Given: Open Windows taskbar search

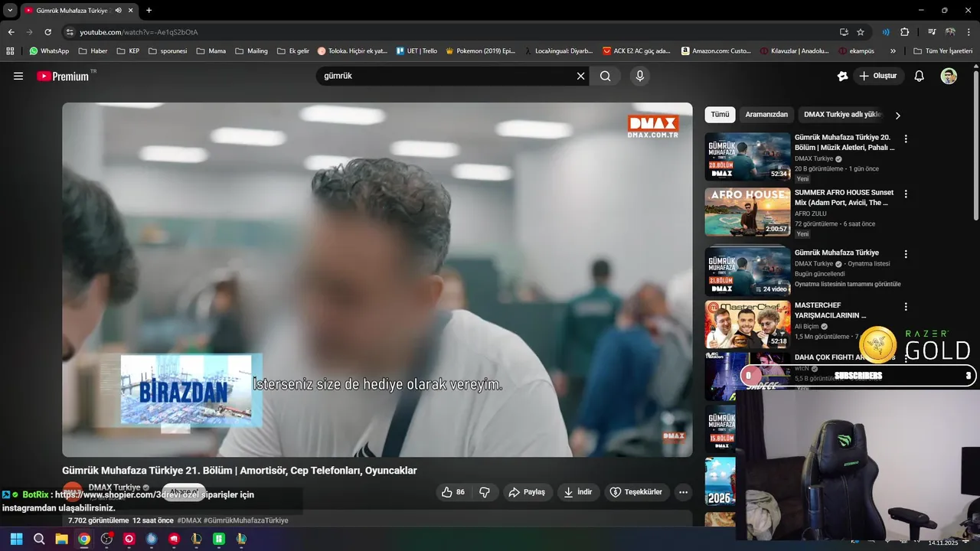Looking at the screenshot, I should pos(39,539).
